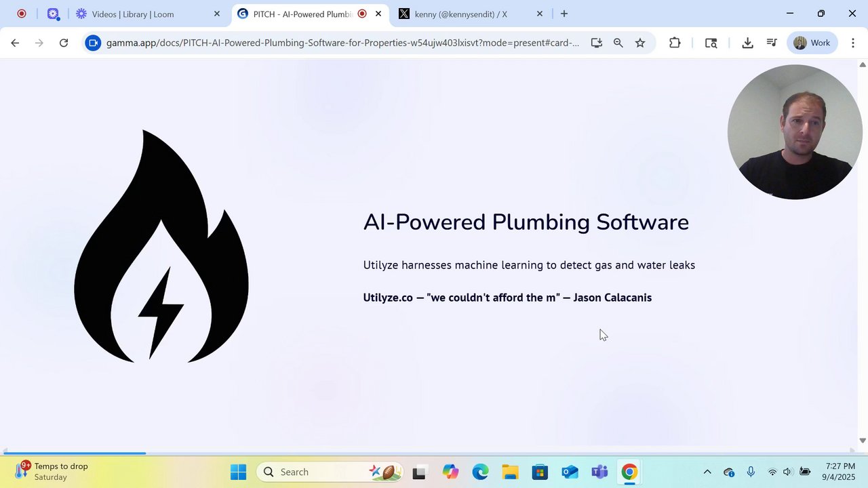Click the Chrome taskbar icon

click(629, 472)
